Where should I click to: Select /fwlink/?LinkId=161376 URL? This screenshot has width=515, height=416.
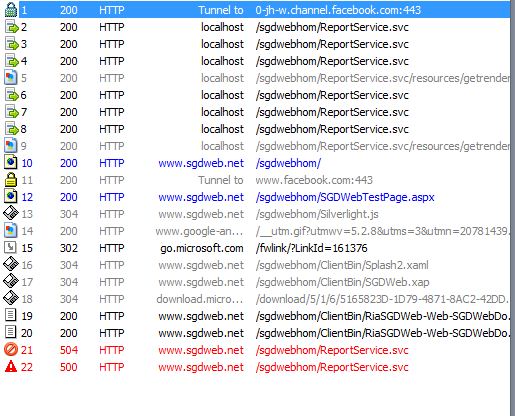point(311,248)
